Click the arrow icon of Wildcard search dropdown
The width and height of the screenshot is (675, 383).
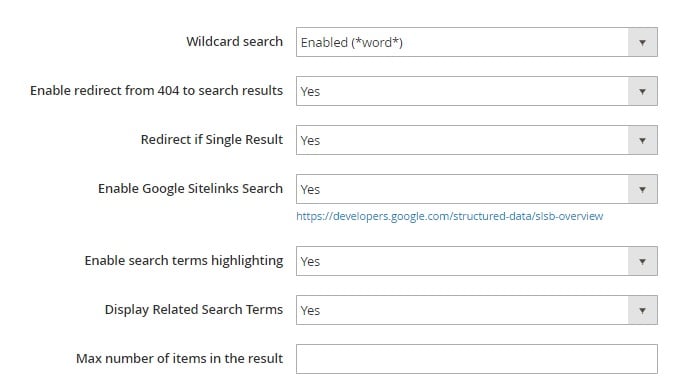[642, 42]
